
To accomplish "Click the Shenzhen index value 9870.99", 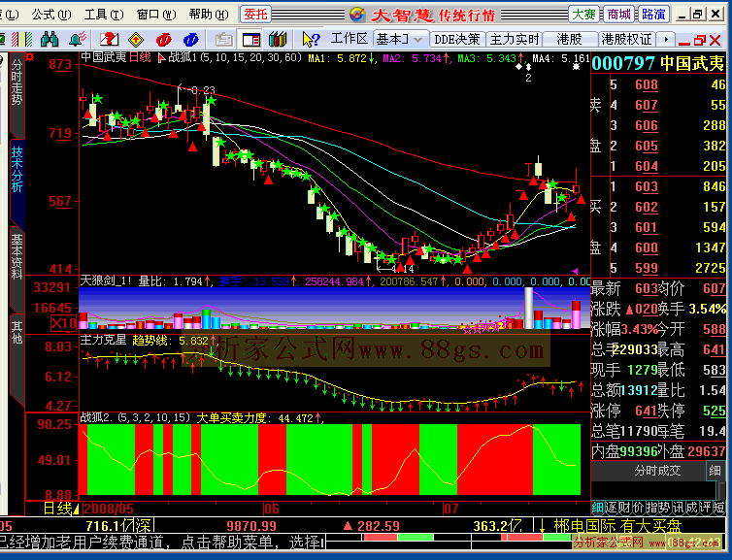I will click(x=251, y=526).
